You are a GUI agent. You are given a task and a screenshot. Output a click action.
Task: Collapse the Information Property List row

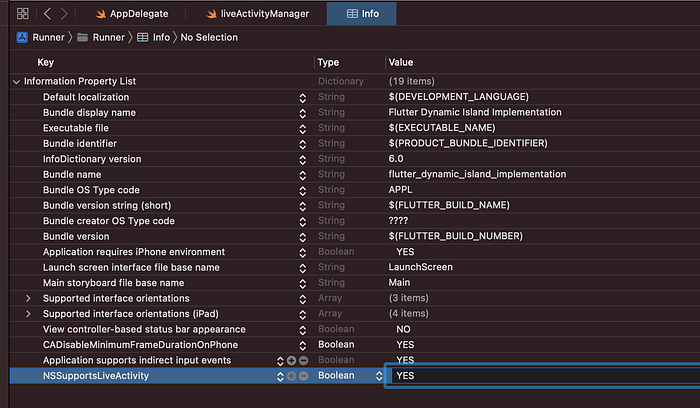[17, 82]
